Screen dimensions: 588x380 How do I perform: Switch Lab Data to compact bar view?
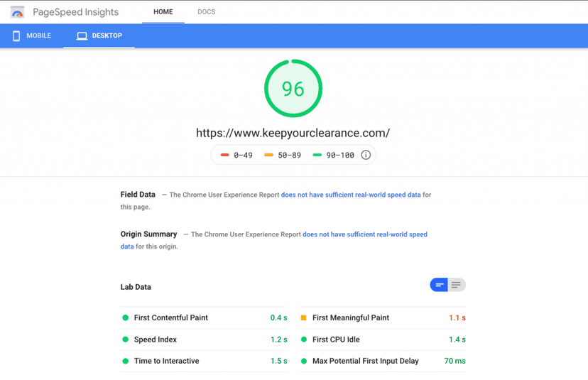[439, 285]
